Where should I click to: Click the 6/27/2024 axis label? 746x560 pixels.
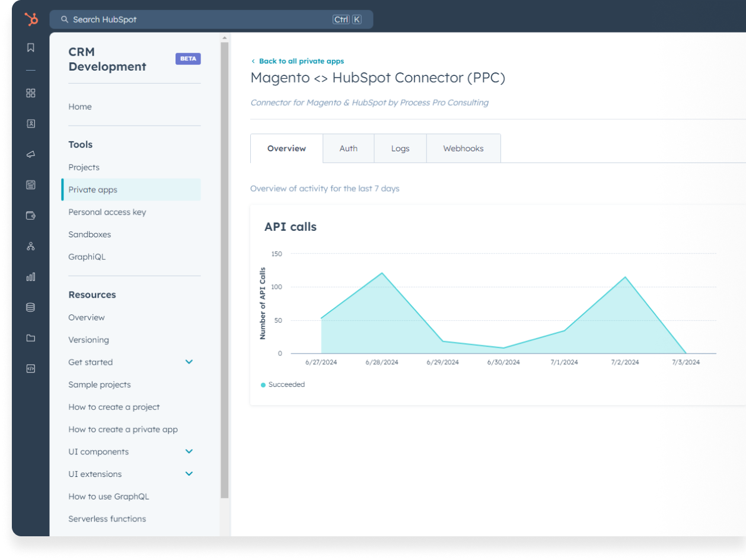tap(321, 362)
